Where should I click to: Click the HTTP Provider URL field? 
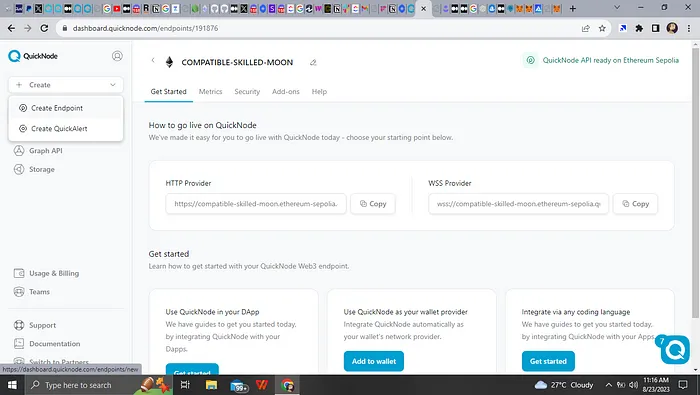(256, 204)
